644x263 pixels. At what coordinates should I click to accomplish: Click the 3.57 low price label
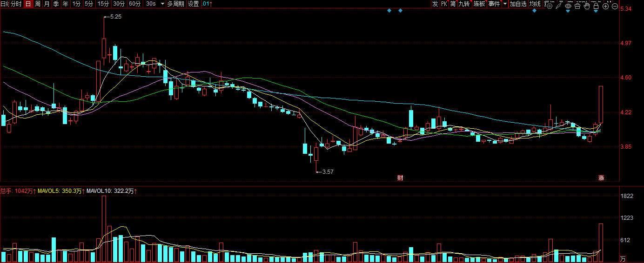point(328,171)
